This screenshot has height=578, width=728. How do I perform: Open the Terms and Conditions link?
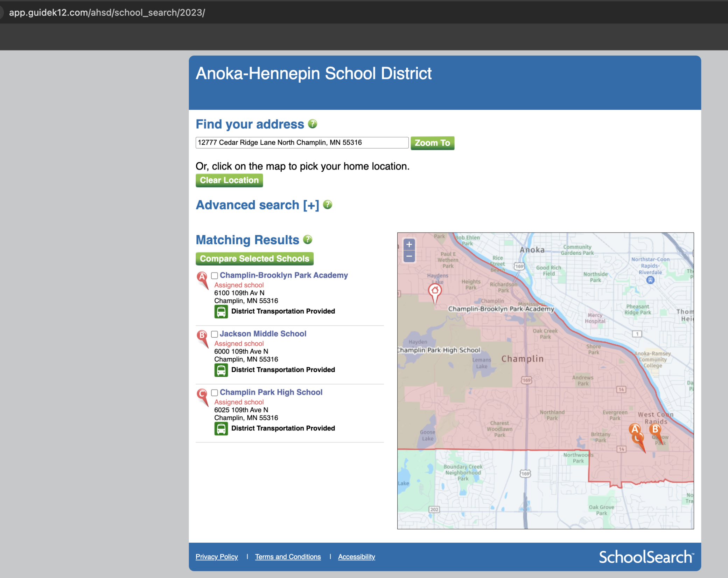click(288, 557)
